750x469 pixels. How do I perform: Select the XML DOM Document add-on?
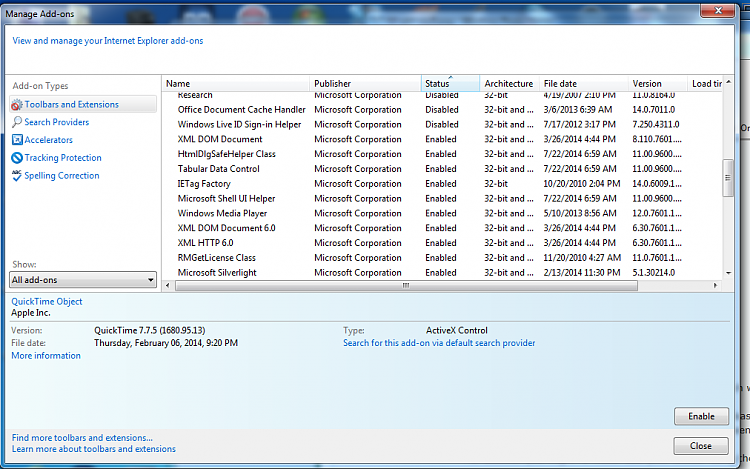[442, 139]
